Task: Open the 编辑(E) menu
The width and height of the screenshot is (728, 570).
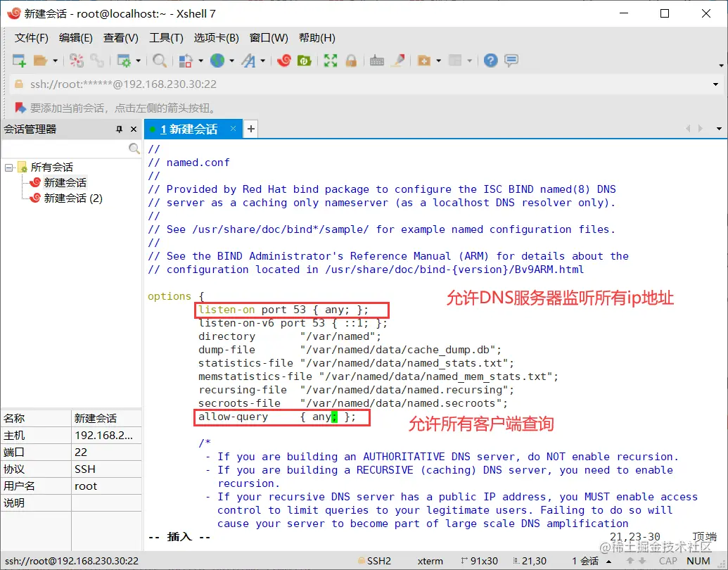Action: pos(76,37)
